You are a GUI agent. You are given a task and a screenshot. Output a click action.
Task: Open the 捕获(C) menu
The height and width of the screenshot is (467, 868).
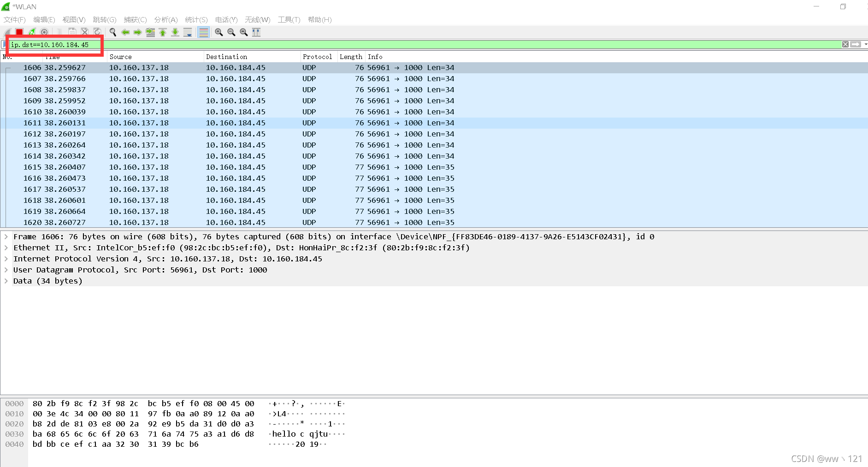click(x=135, y=19)
